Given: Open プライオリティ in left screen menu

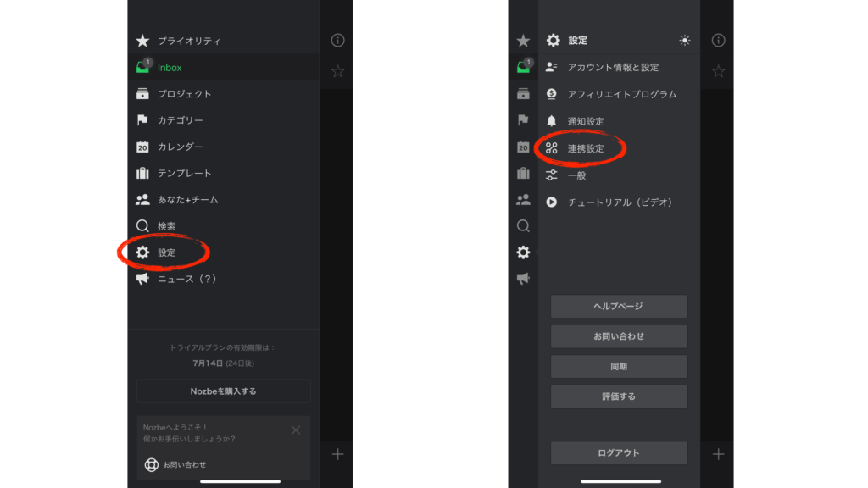Looking at the screenshot, I should pos(224,41).
